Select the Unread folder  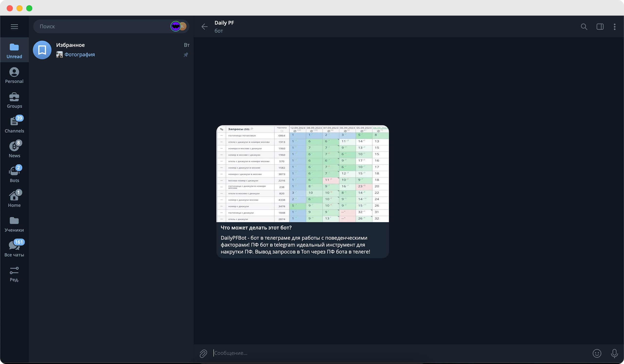click(x=14, y=50)
